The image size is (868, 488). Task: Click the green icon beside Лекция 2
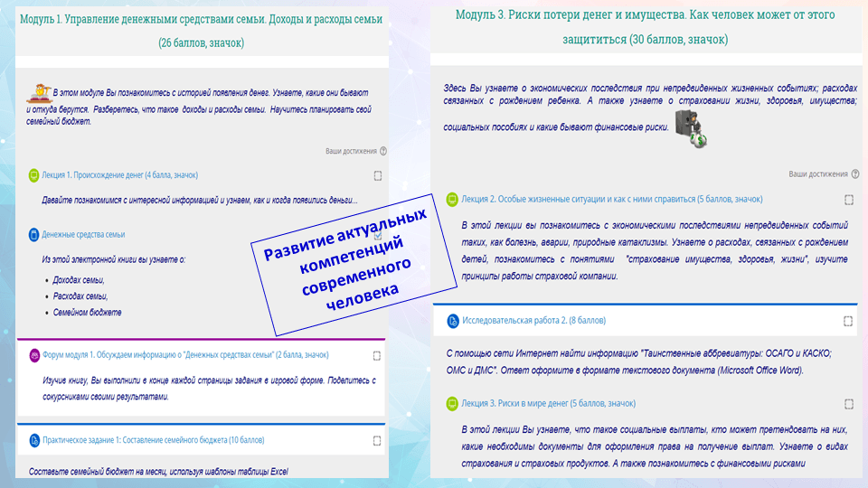click(x=452, y=199)
